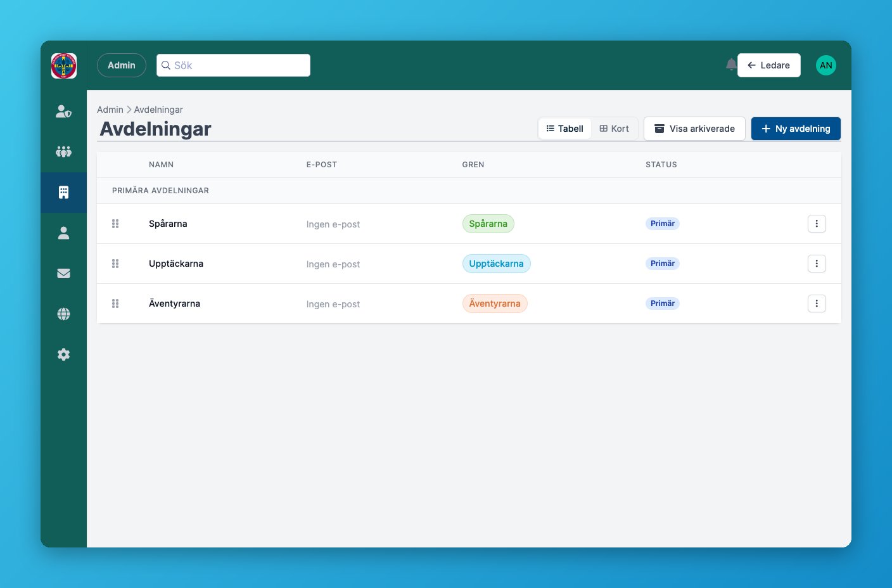
Task: Click the blue Upptäckarna branch badge
Action: click(x=497, y=264)
